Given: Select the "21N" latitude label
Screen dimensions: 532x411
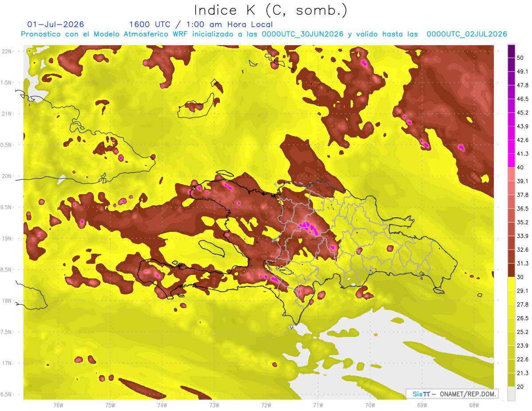Looking at the screenshot, I should (x=7, y=114).
